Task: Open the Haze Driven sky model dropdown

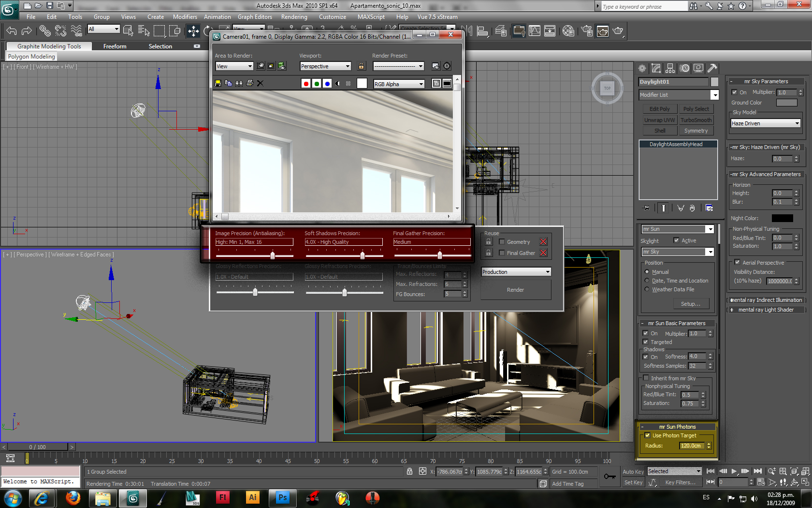Action: [x=766, y=123]
